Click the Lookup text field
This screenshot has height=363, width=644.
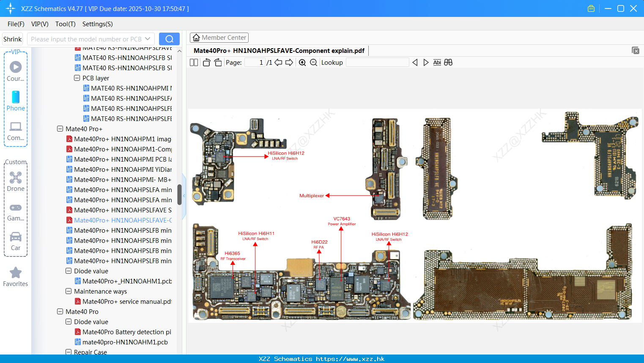pyautogui.click(x=378, y=63)
